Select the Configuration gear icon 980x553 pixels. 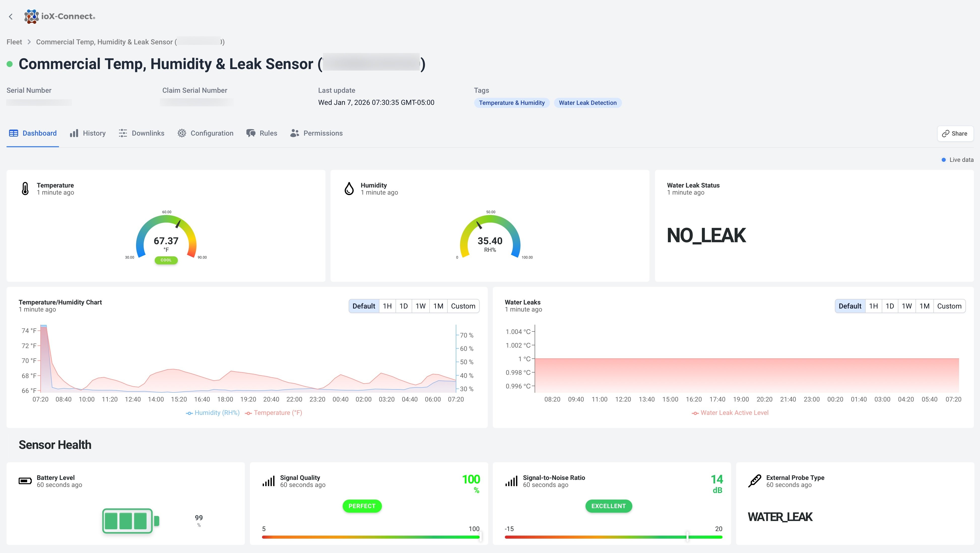click(182, 133)
